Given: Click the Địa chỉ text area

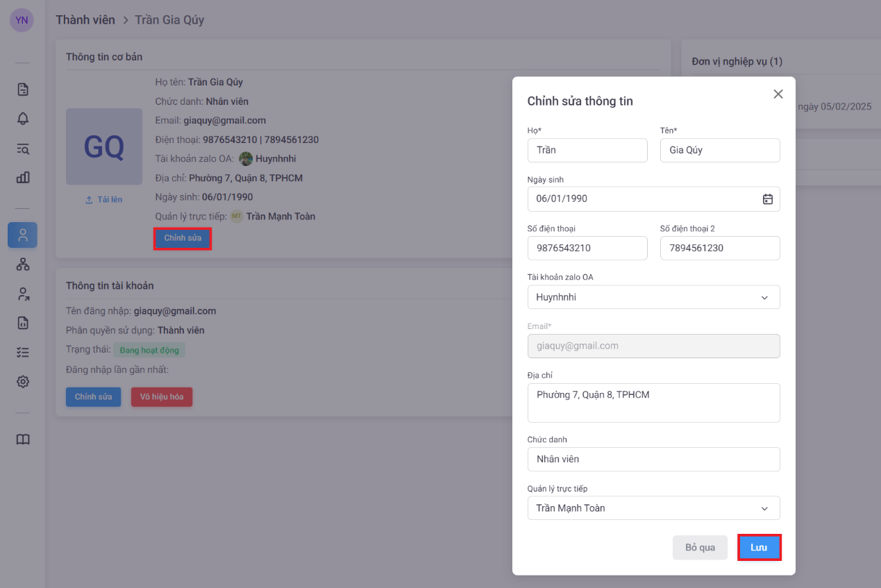Looking at the screenshot, I should pos(653,403).
